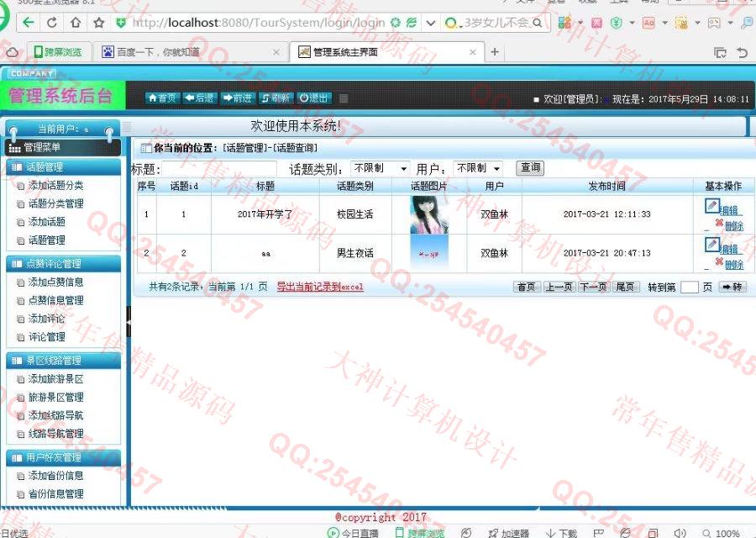Image resolution: width=756 pixels, height=538 pixels.
Task: Bookmark page with star icon
Action: [x=98, y=23]
